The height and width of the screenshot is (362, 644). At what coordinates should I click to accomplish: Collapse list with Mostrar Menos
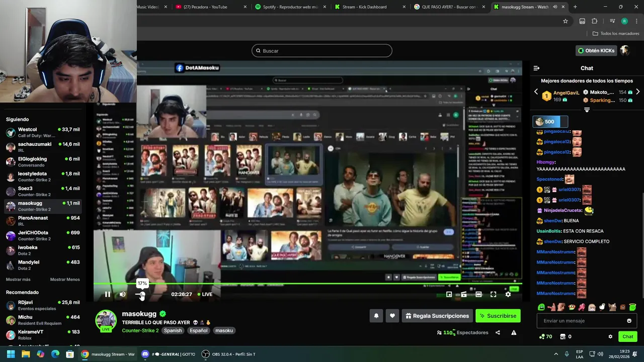pos(65,280)
